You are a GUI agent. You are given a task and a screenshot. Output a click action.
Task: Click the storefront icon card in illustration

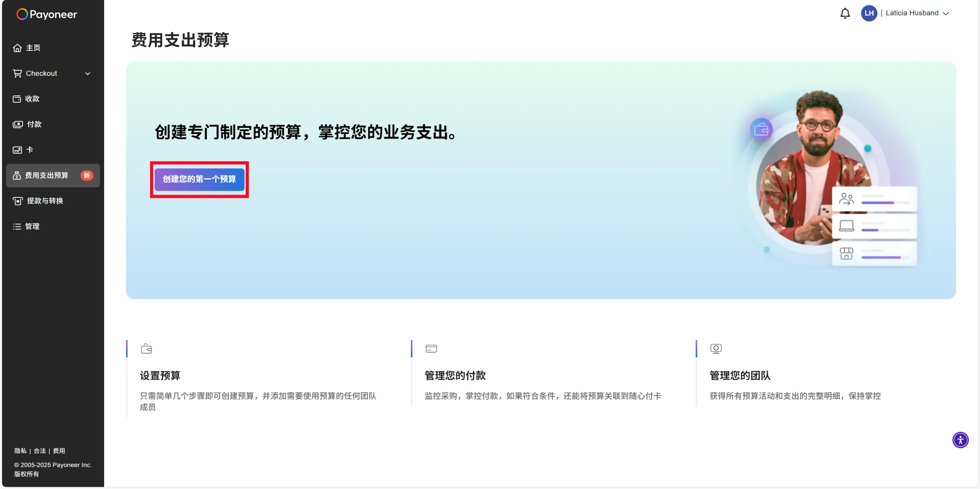click(874, 253)
